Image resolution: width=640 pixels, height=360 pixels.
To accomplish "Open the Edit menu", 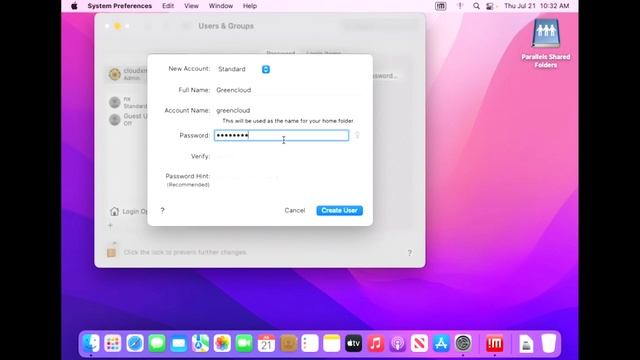I will tap(168, 6).
